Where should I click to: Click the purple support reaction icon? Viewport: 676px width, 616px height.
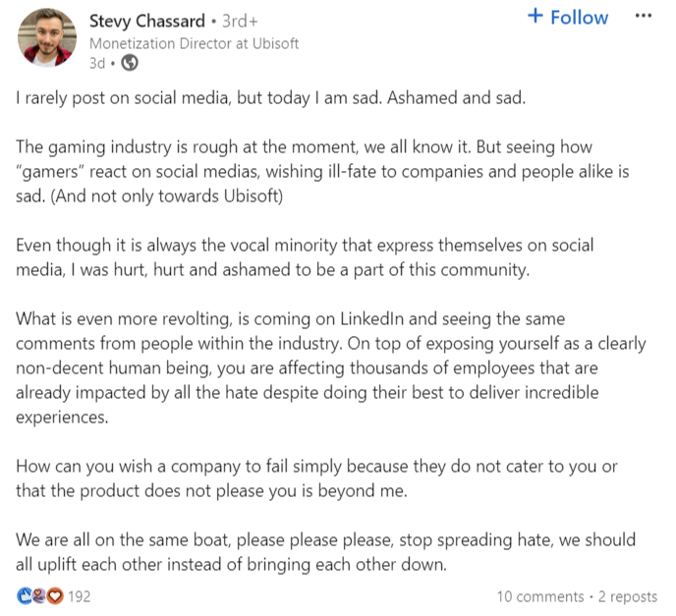(38, 596)
